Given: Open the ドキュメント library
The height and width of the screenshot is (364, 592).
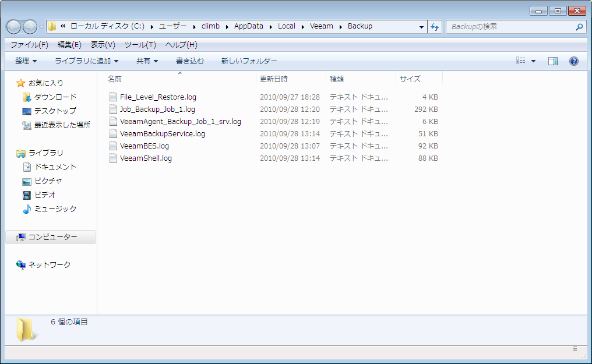Looking at the screenshot, I should tap(55, 167).
